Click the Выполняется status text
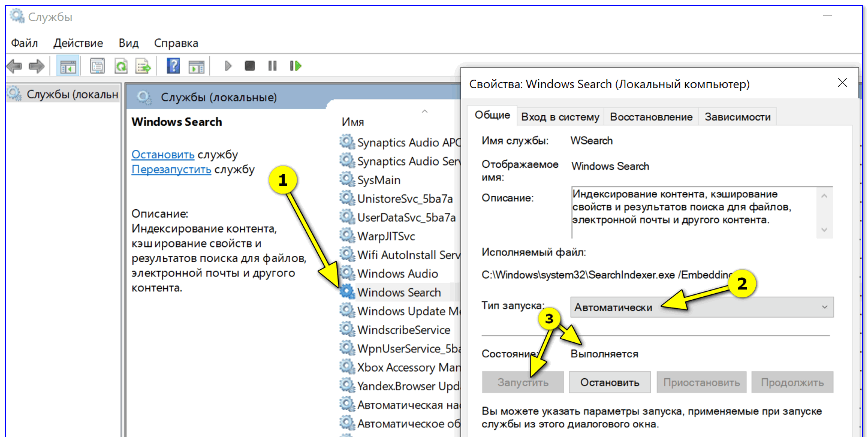This screenshot has width=868, height=437. pyautogui.click(x=604, y=354)
